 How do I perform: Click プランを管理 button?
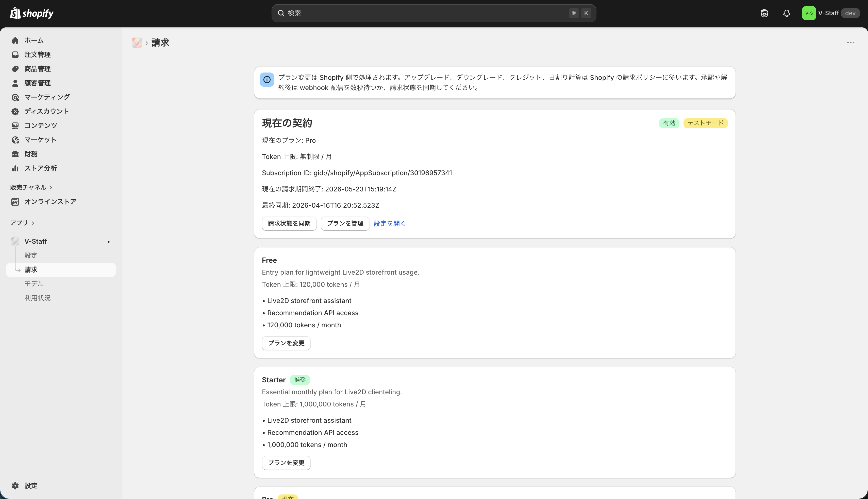(345, 223)
